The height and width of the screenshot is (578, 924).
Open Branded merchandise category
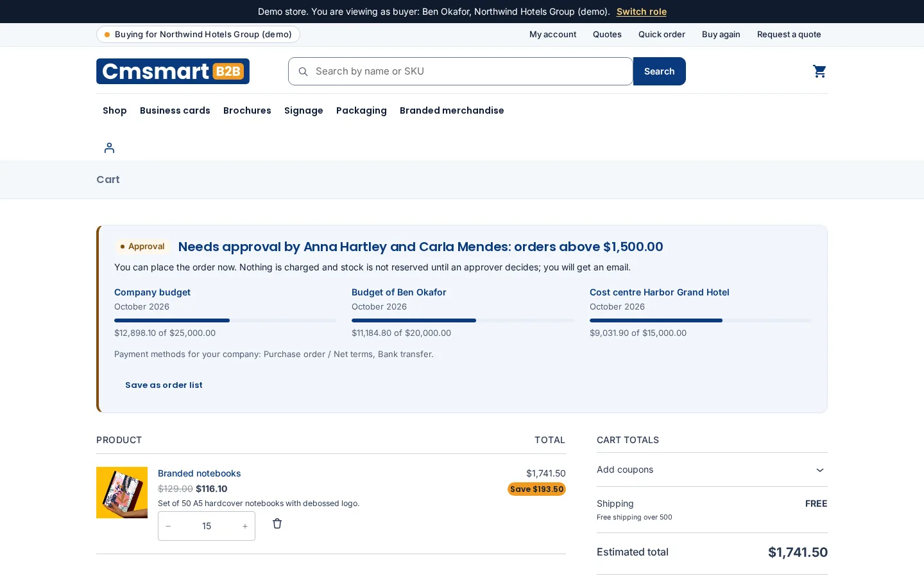click(452, 110)
